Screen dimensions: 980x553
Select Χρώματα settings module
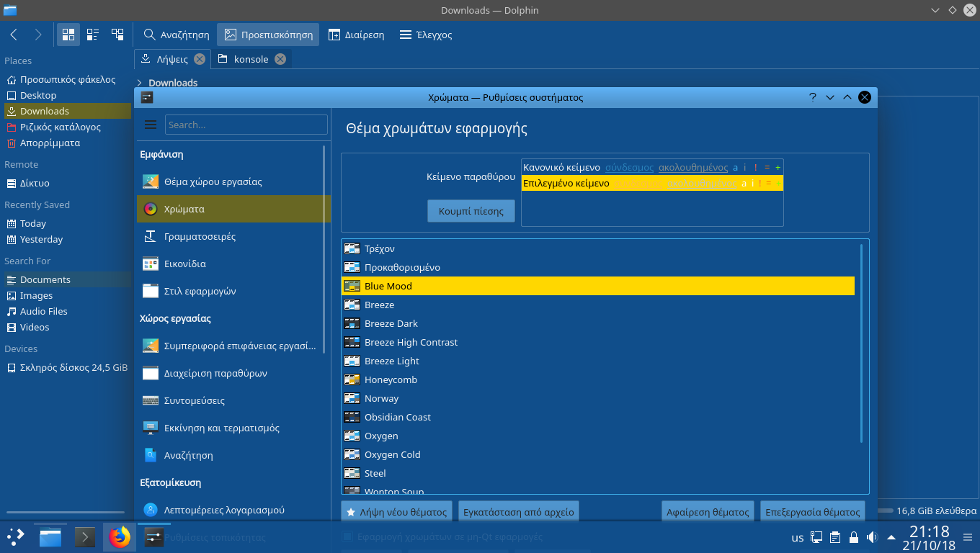tap(233, 209)
